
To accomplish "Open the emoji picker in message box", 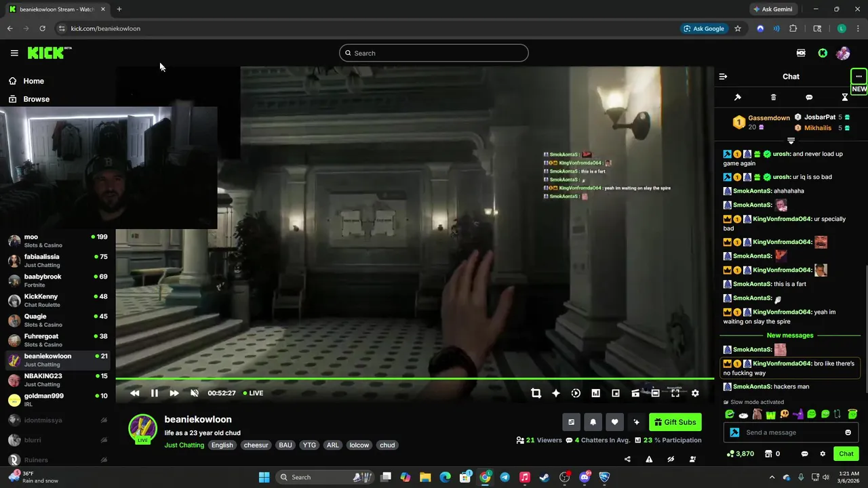I will tap(848, 432).
